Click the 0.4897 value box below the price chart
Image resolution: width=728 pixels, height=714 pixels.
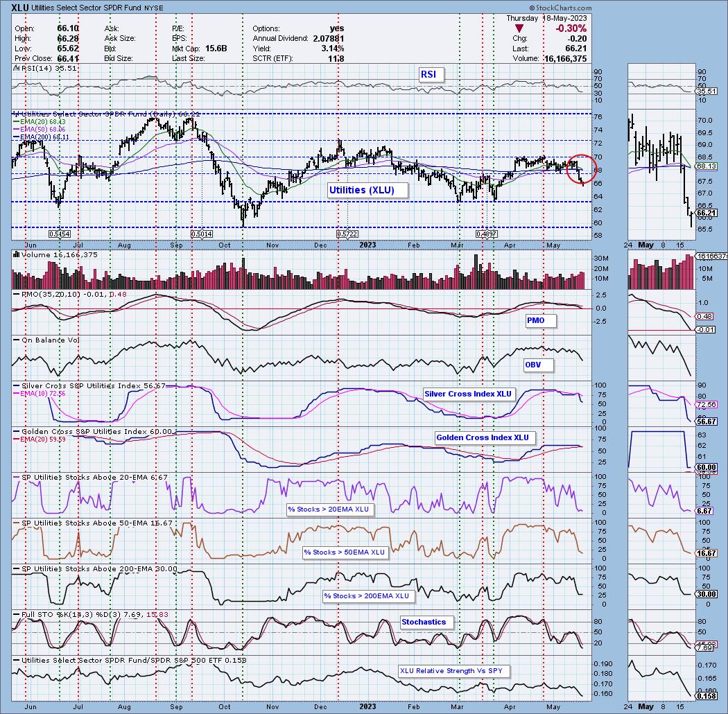pyautogui.click(x=486, y=234)
